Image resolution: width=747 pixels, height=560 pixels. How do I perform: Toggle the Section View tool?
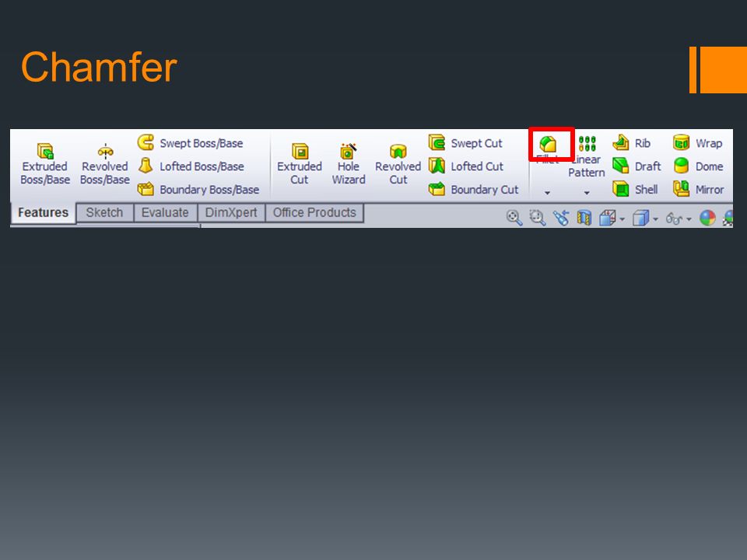pos(584,218)
